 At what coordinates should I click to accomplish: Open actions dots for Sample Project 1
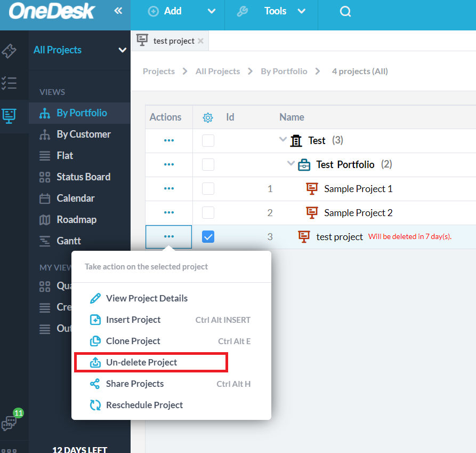pyautogui.click(x=169, y=188)
